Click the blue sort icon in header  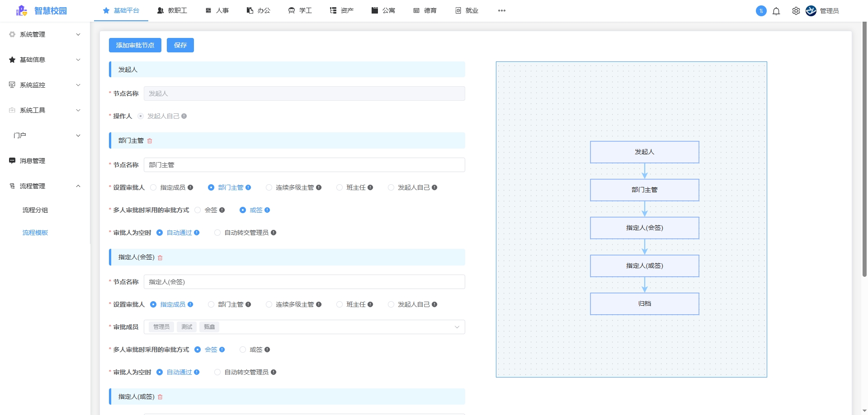coord(761,11)
